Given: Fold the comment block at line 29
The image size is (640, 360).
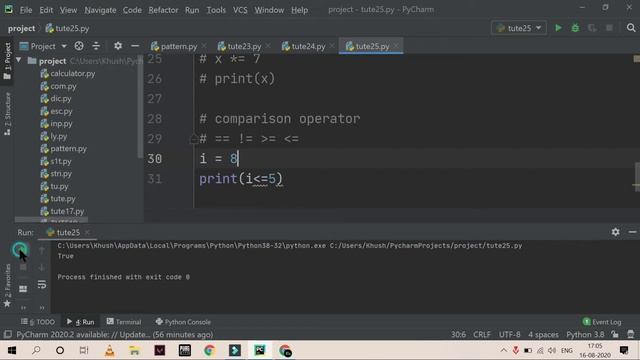Looking at the screenshot, I should [x=194, y=139].
